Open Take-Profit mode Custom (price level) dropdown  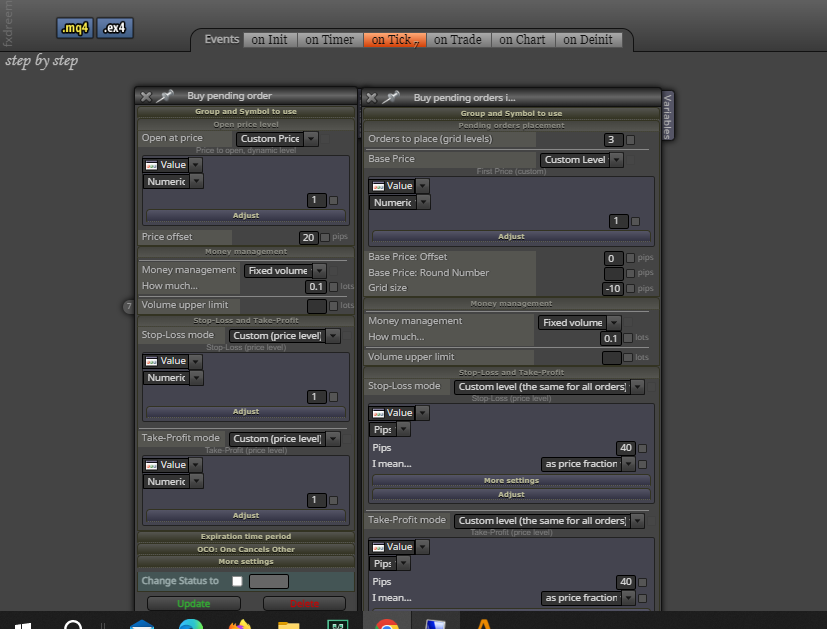284,439
